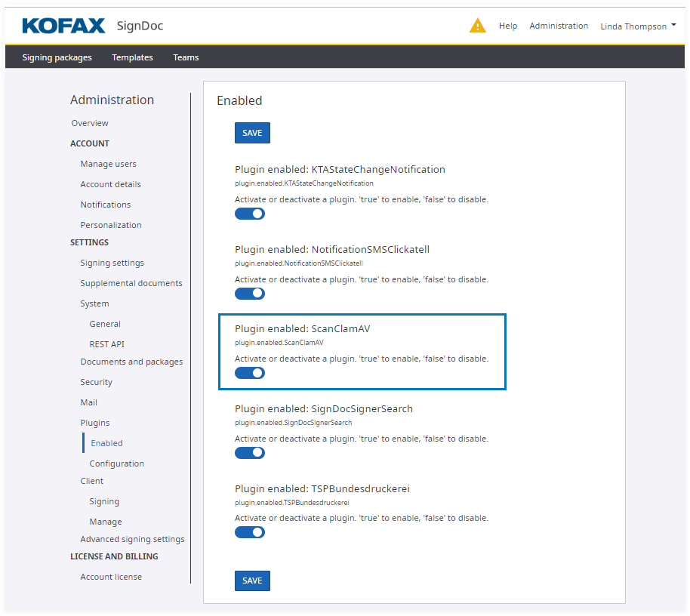Select Account license in sidebar
The image size is (690, 616).
point(111,577)
